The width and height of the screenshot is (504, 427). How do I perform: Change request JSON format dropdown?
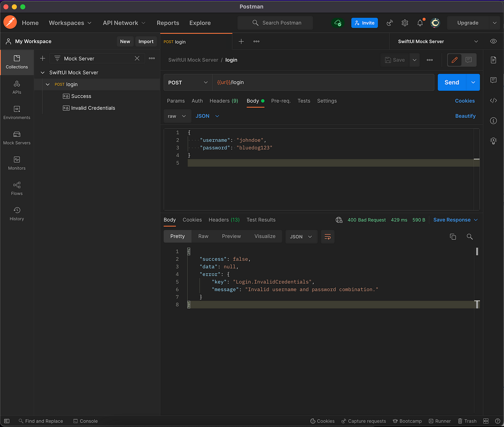[x=207, y=116]
